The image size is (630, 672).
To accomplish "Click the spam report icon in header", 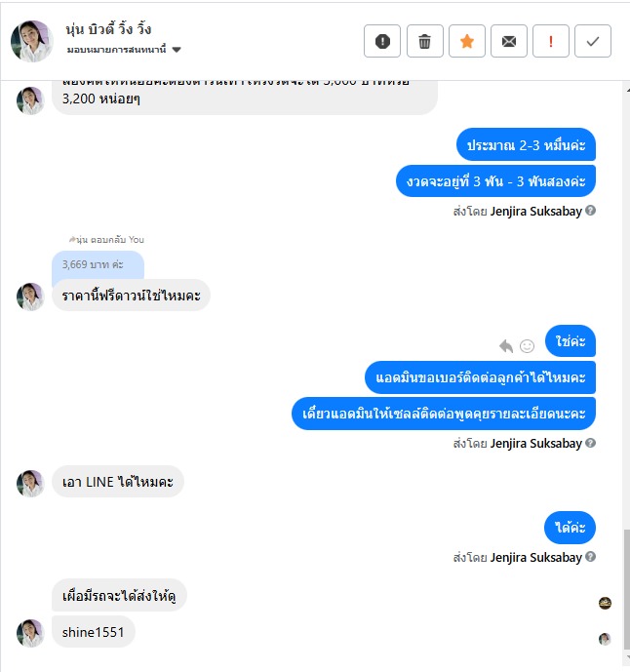I will pyautogui.click(x=382, y=41).
